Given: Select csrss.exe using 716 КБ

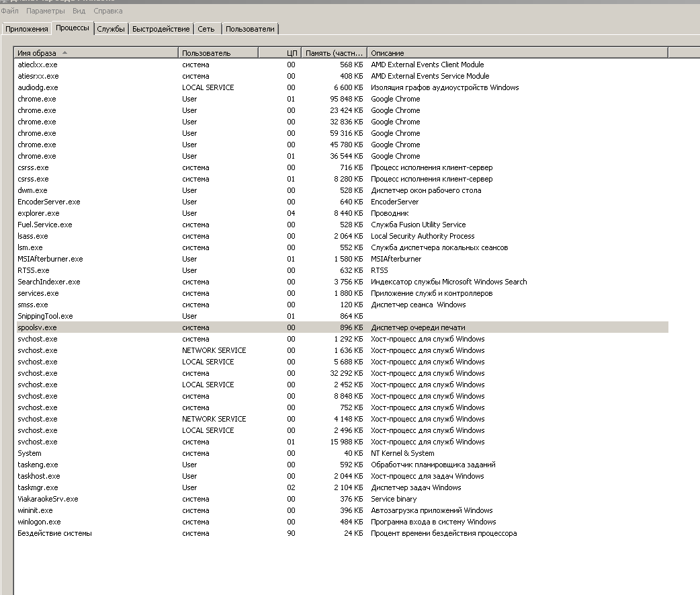Looking at the screenshot, I should [343, 167].
